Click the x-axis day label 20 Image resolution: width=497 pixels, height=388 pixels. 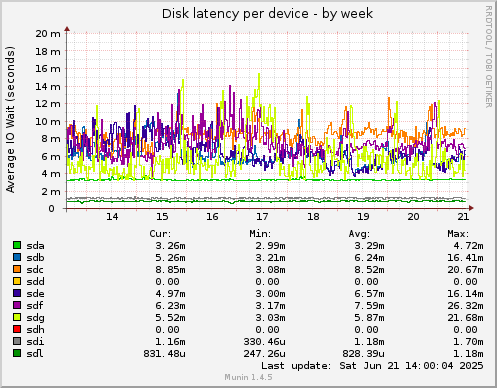click(x=413, y=217)
